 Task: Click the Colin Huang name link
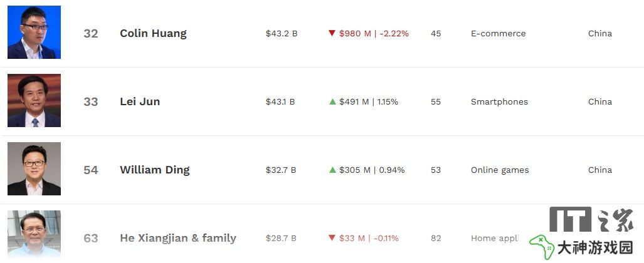click(x=153, y=33)
